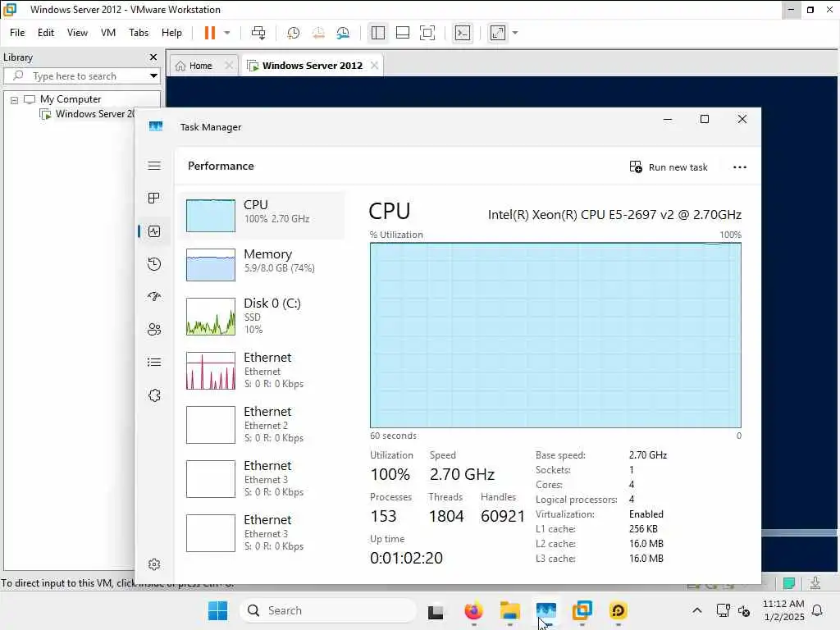This screenshot has height=630, width=840.
Task: Close the Windows Server 2012 tab
Action: pyautogui.click(x=374, y=66)
